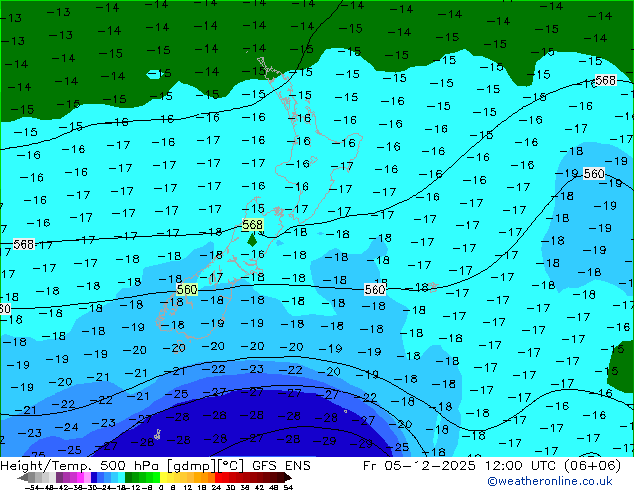
Task: Click the '[gdmp]' unit label in the title
Action: click(191, 466)
